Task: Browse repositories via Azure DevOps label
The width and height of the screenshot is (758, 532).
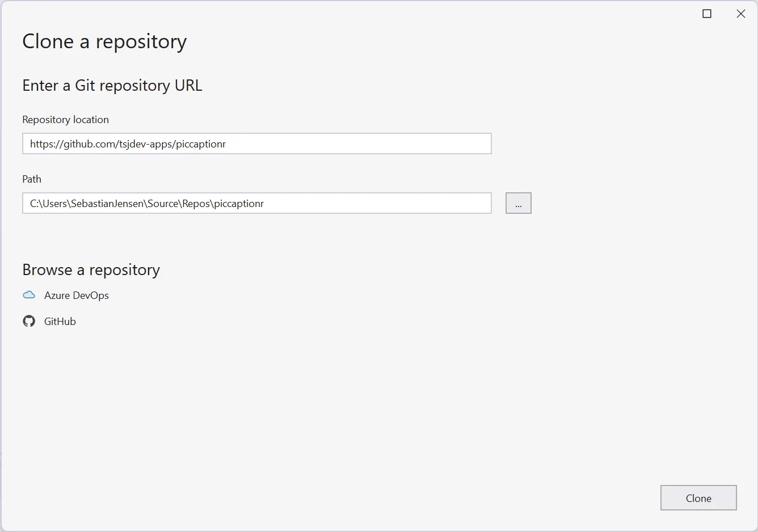Action: (77, 295)
